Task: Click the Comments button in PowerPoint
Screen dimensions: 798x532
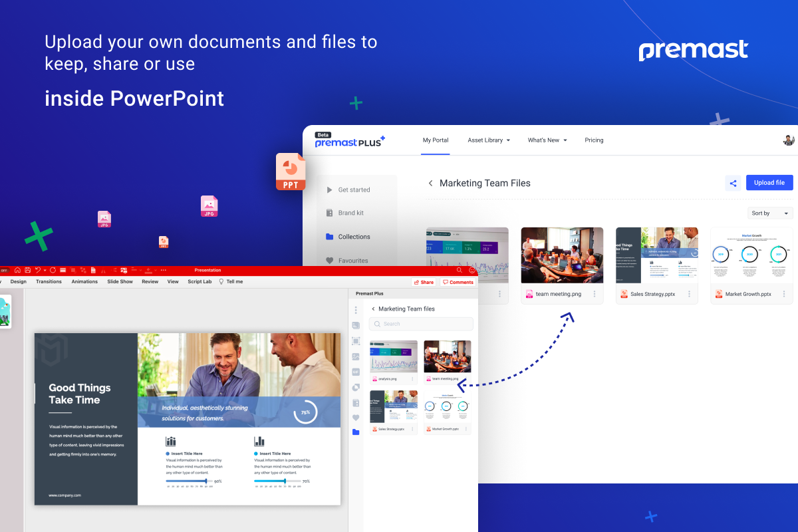Action: pos(458,282)
